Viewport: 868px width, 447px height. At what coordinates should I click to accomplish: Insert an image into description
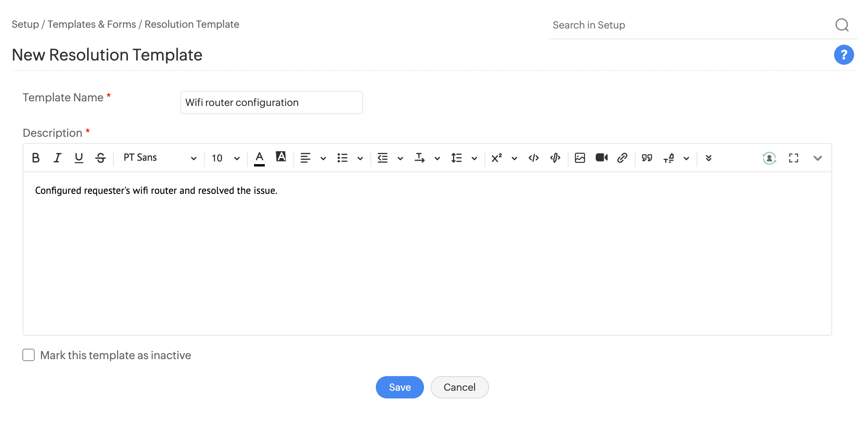(580, 158)
